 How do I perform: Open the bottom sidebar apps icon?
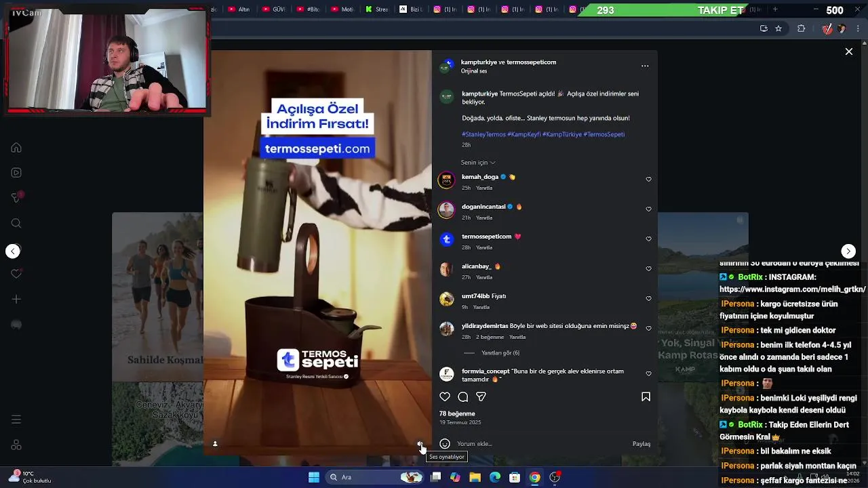coord(16,445)
